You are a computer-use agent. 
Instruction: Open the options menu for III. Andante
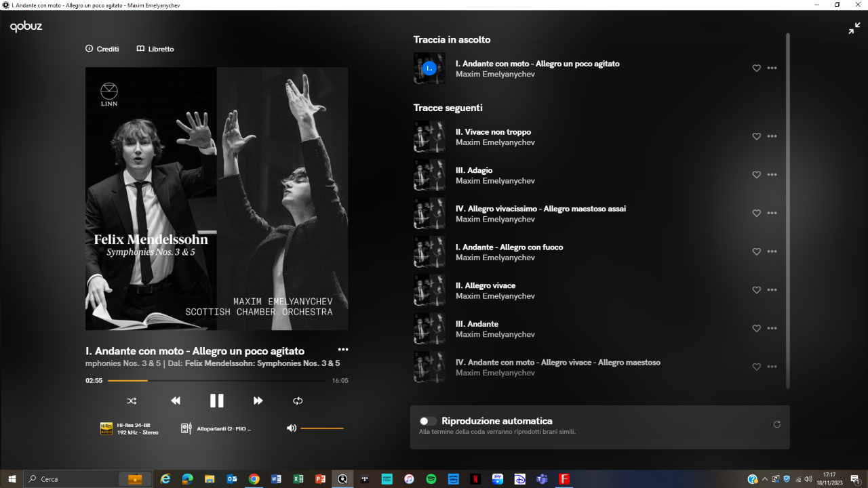click(x=772, y=329)
